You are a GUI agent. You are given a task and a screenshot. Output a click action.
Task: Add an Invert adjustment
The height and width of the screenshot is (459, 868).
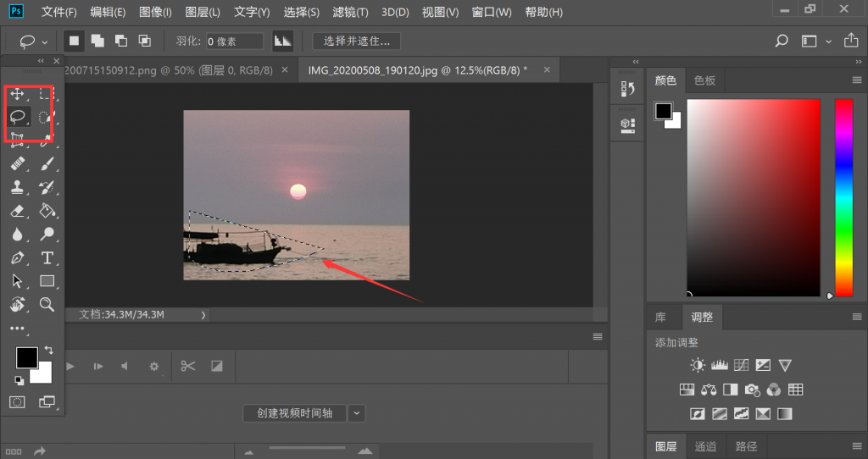698,413
